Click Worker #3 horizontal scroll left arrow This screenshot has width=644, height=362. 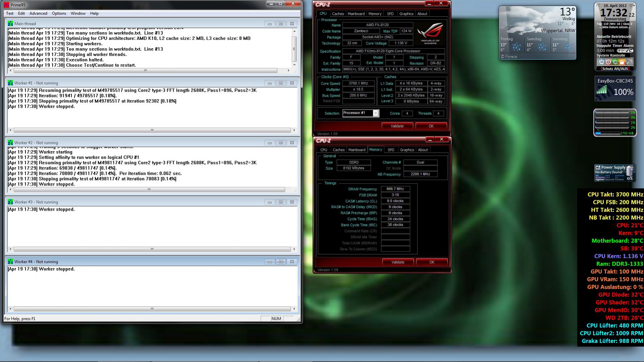[x=10, y=249]
